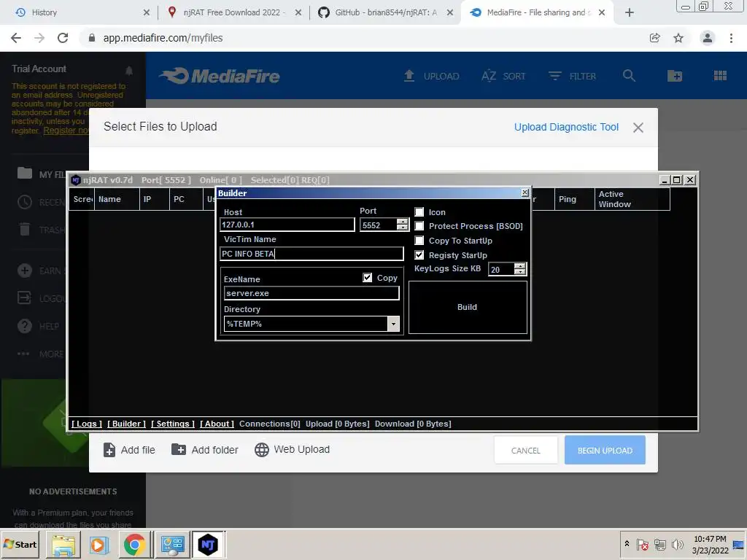Click Add file in upload dialog
Image resolution: width=747 pixels, height=560 pixels.
point(129,450)
